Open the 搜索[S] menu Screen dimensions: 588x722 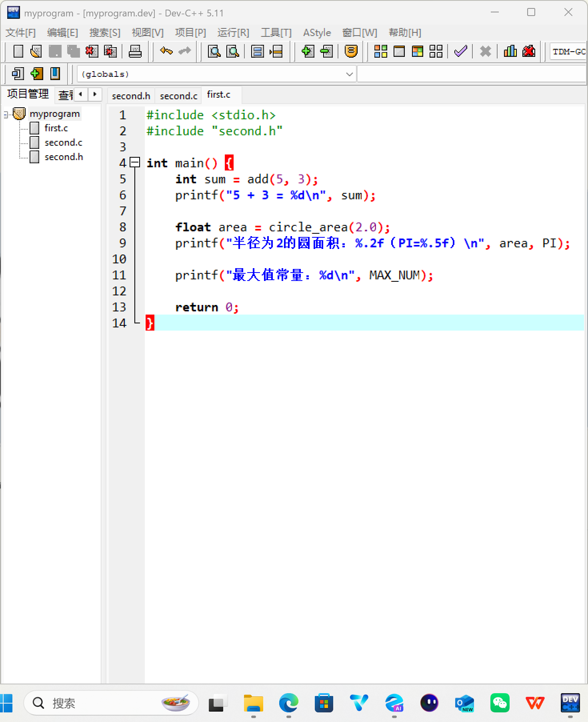(105, 32)
